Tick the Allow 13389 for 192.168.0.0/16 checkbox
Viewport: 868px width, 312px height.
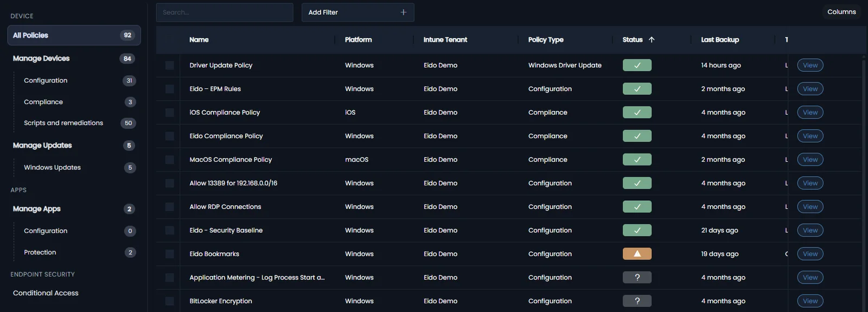170,183
